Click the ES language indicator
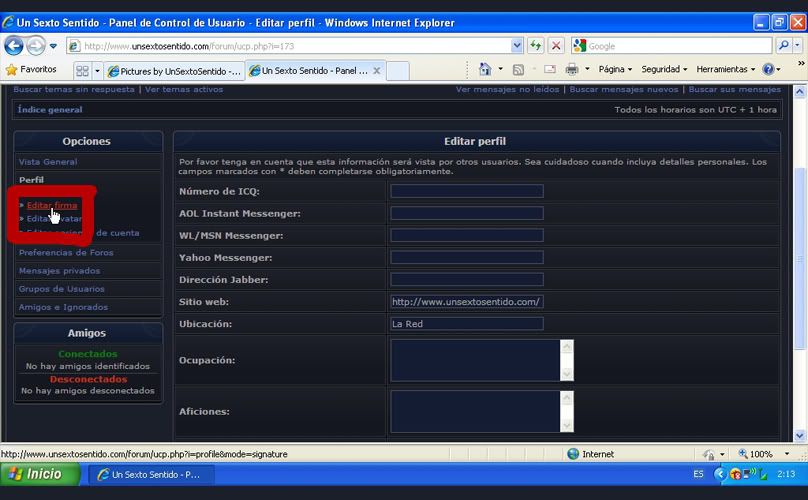This screenshot has width=808, height=500. tap(698, 474)
